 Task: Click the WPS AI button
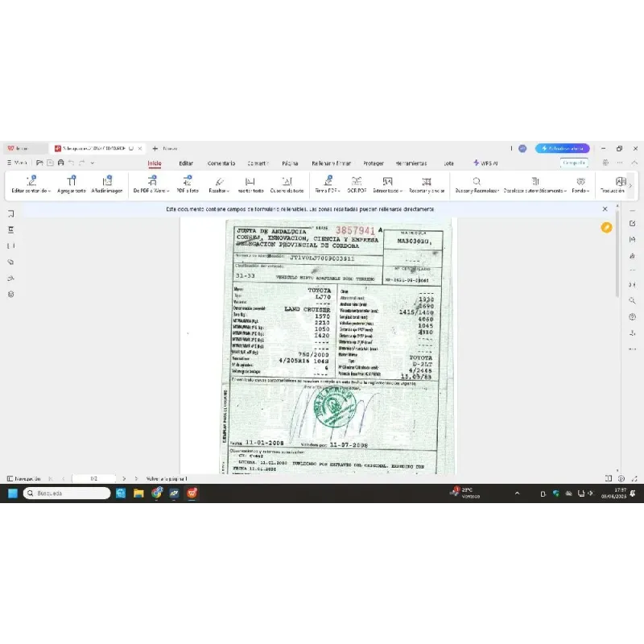[x=485, y=163]
